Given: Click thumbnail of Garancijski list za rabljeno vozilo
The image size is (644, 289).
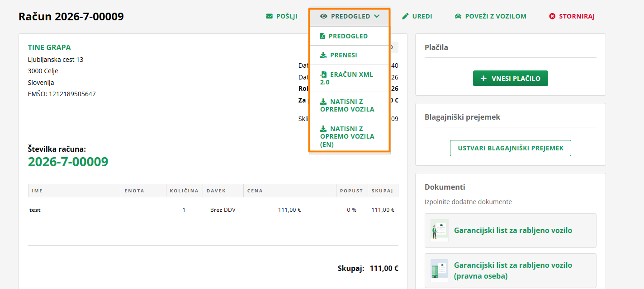Looking at the screenshot, I should [439, 230].
